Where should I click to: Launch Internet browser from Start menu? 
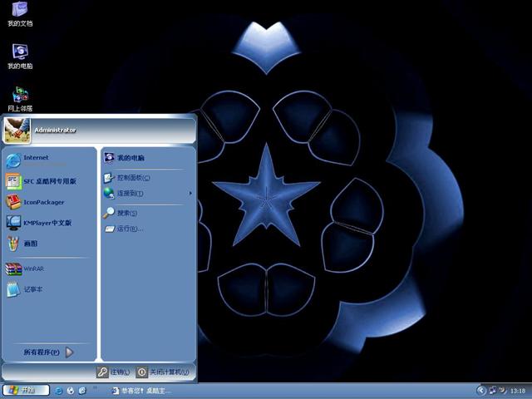point(49,160)
